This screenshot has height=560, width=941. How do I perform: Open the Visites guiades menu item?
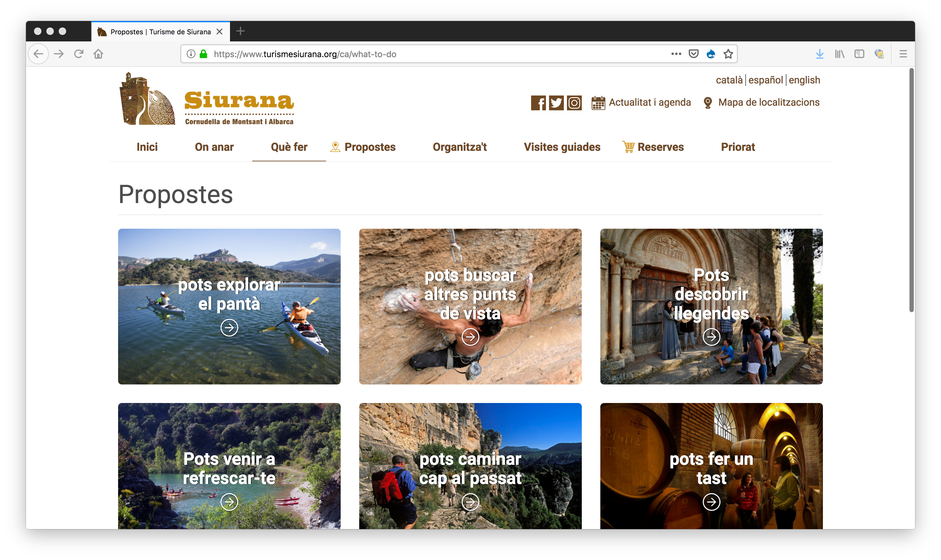pos(562,147)
